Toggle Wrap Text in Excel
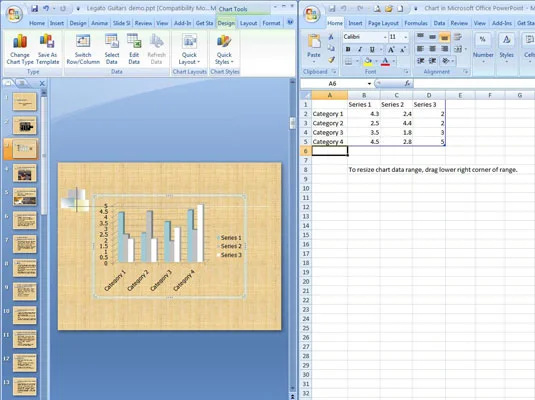The height and width of the screenshot is (400, 535). tap(457, 37)
